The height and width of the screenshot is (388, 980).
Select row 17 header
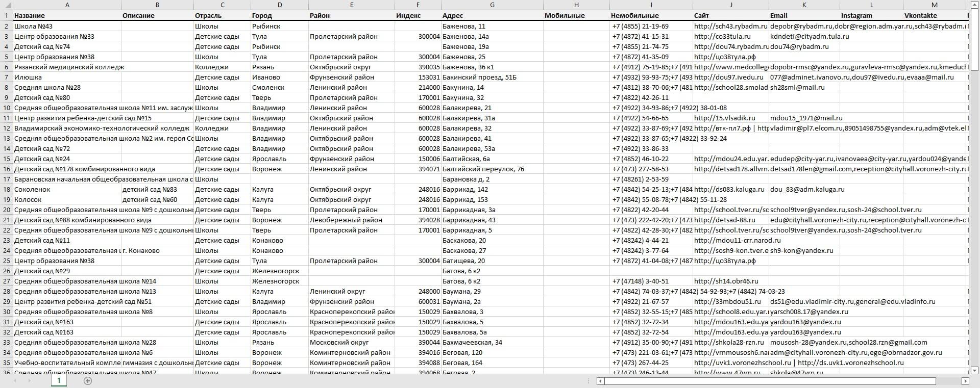[6, 179]
